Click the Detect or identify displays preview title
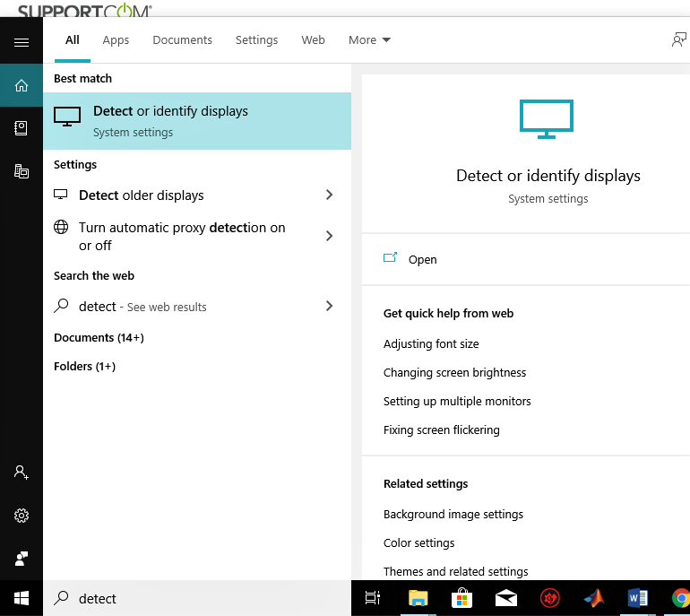The height and width of the screenshot is (616, 690). point(548,176)
